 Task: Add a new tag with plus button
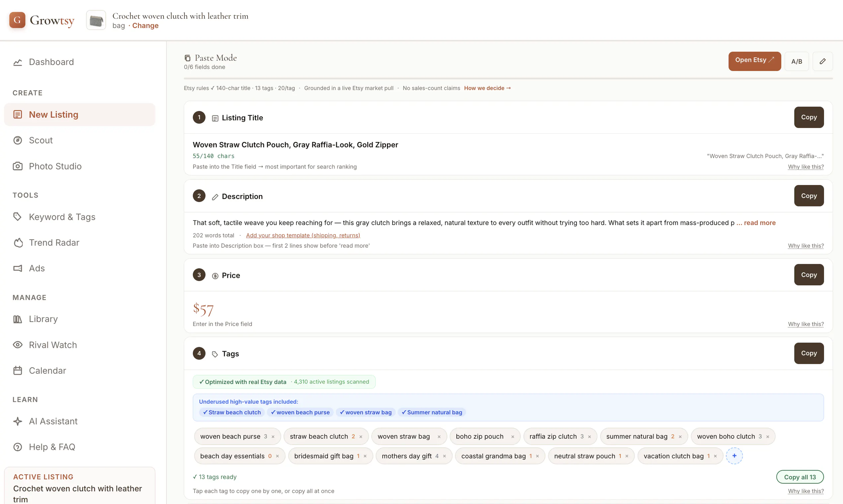pyautogui.click(x=734, y=456)
